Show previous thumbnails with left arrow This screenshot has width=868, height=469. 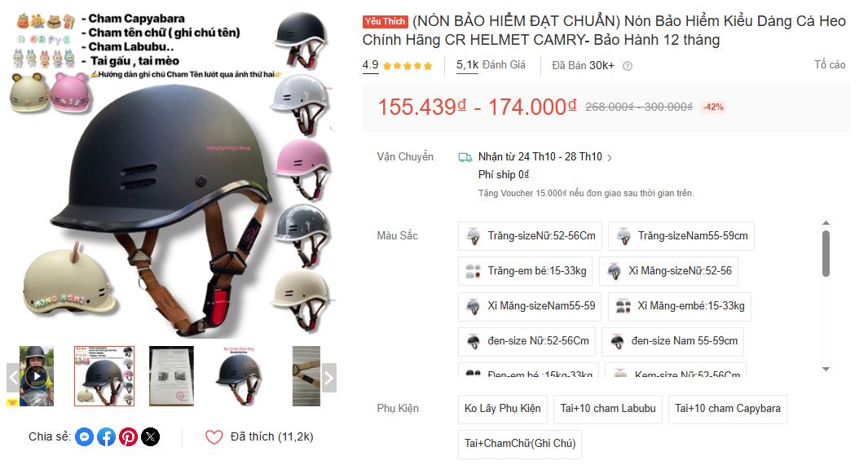pos(13,378)
